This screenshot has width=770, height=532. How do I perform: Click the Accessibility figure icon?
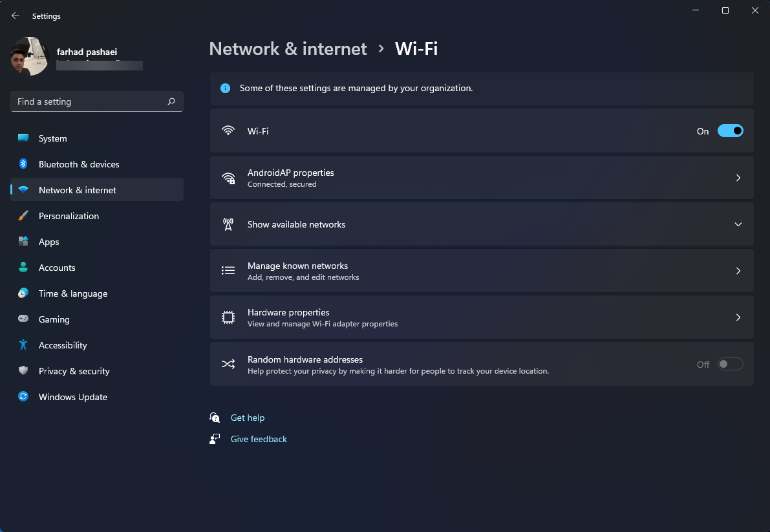[x=23, y=345]
